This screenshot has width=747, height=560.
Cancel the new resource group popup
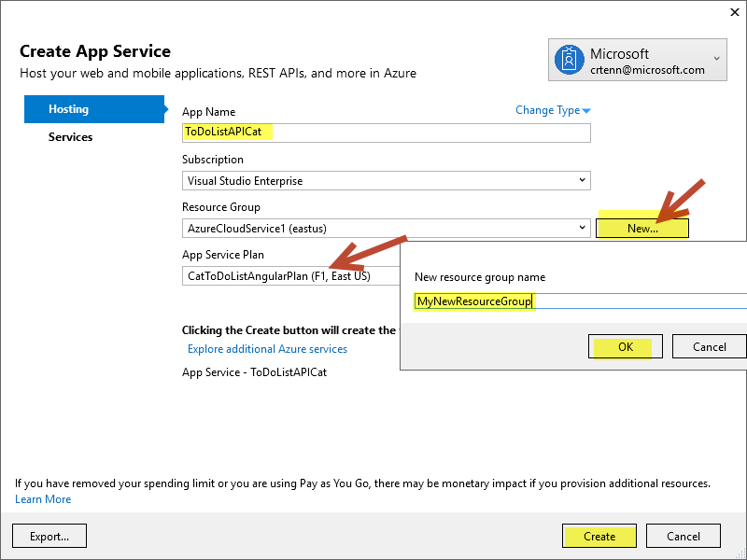[x=709, y=347]
